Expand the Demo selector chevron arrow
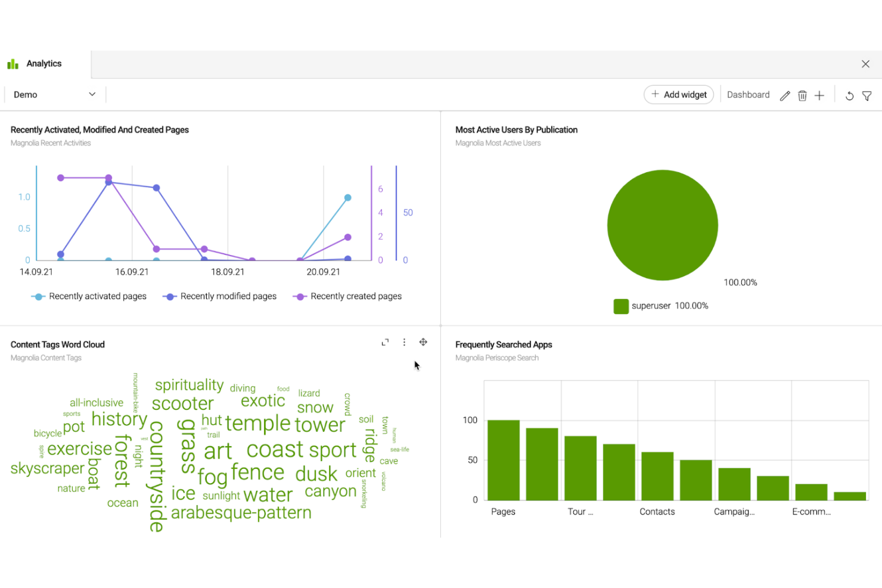 tap(92, 94)
